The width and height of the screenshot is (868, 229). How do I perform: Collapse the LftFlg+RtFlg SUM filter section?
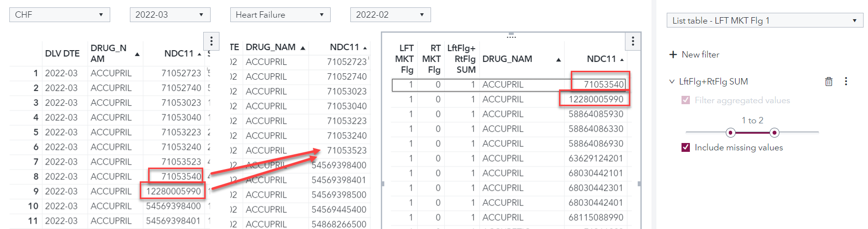coord(672,82)
